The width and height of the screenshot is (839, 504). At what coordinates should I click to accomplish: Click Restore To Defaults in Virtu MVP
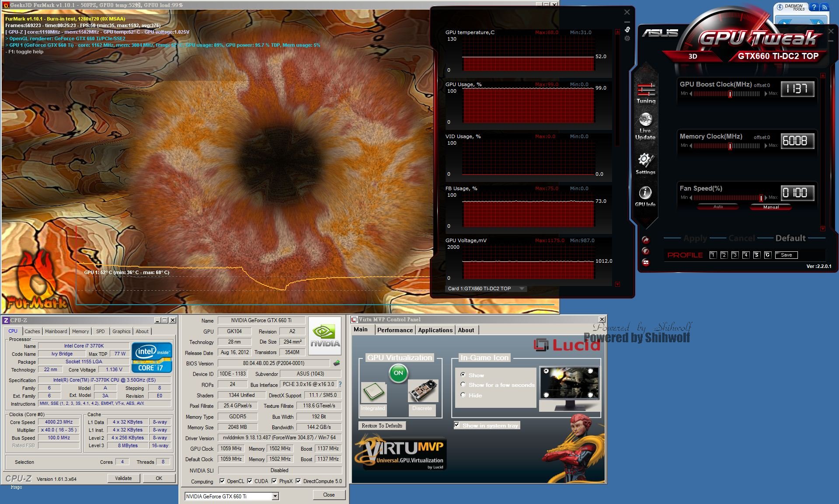coord(382,425)
